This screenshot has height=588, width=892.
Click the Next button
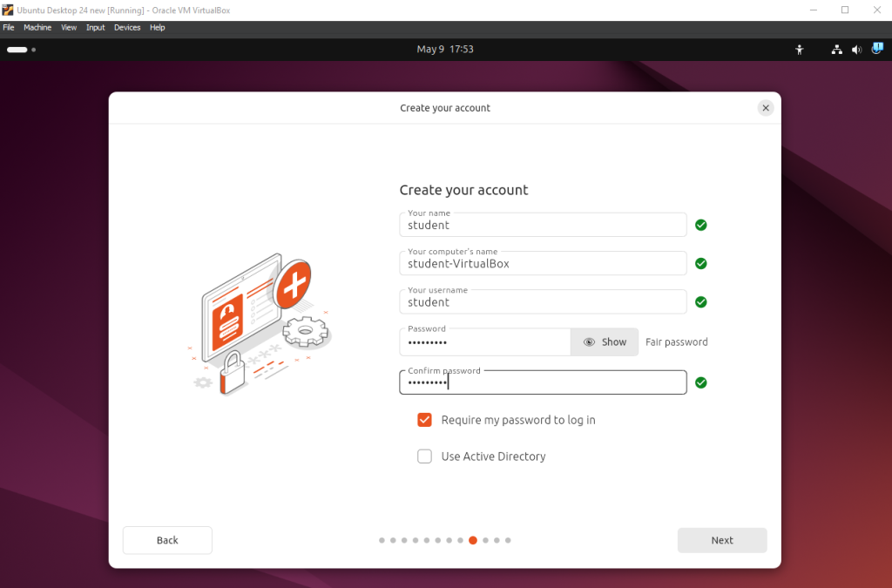(722, 540)
